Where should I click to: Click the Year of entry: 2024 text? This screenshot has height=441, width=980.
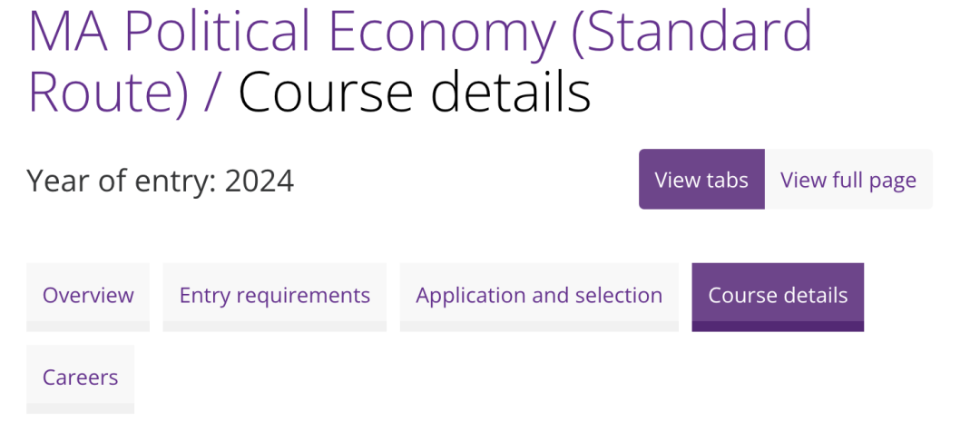click(x=160, y=181)
